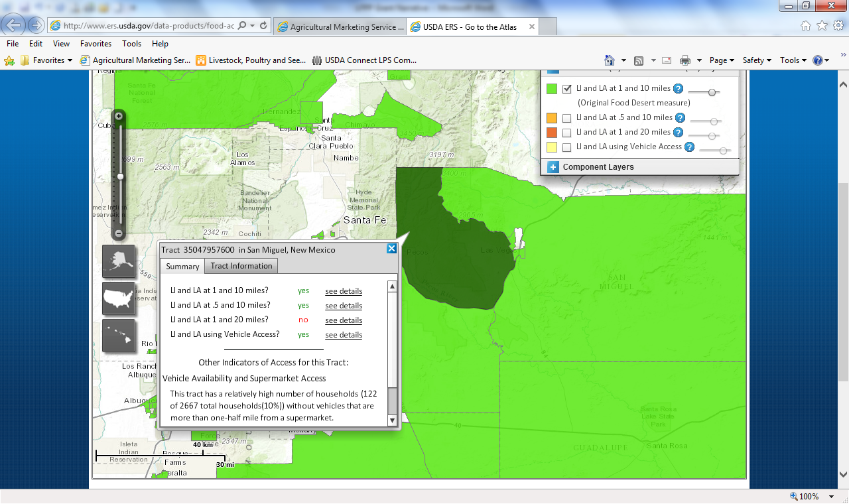This screenshot has height=504, width=849.
Task: Click see details for LI and LA at 1 and 20 miles
Action: pyautogui.click(x=344, y=320)
